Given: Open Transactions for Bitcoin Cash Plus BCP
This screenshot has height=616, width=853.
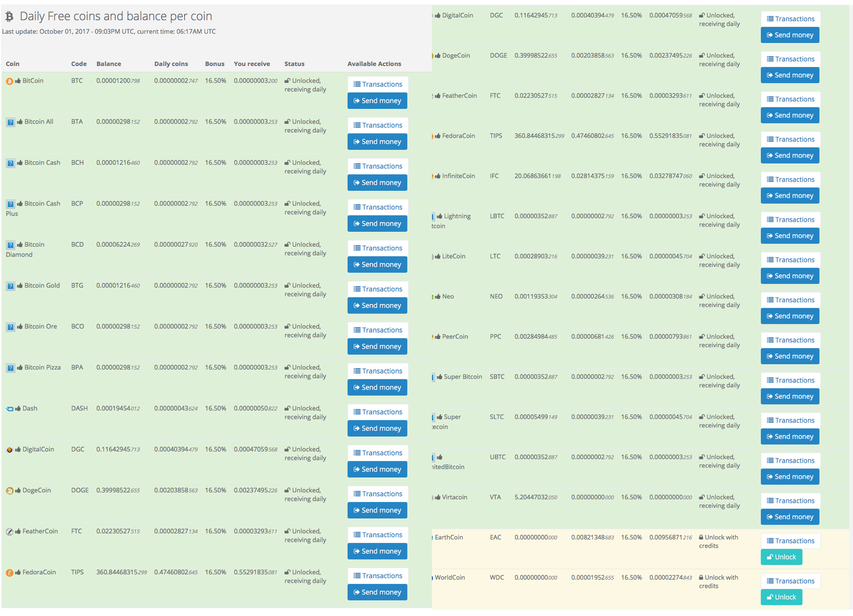Looking at the screenshot, I should pos(377,207).
